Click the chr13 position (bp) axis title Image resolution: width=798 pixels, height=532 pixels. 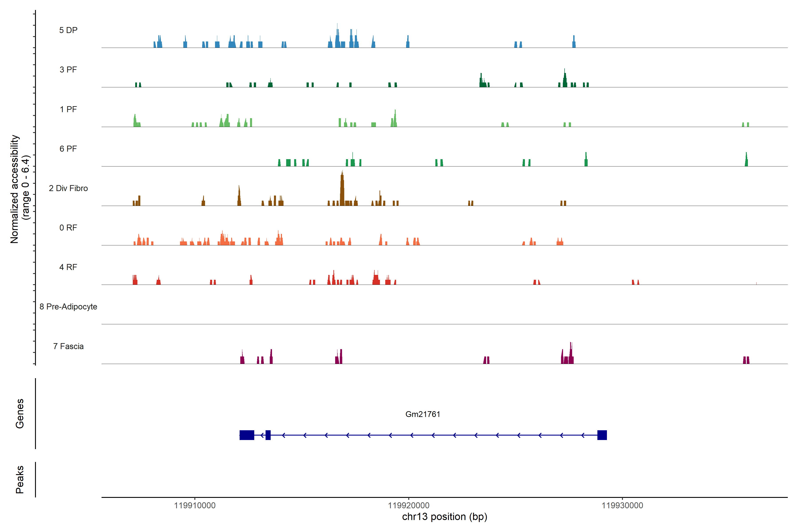[444, 517]
